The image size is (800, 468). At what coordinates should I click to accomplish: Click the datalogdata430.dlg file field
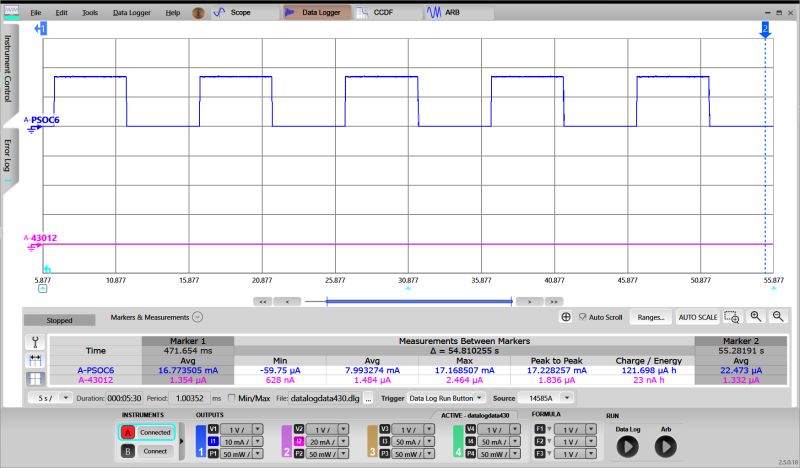click(x=325, y=398)
